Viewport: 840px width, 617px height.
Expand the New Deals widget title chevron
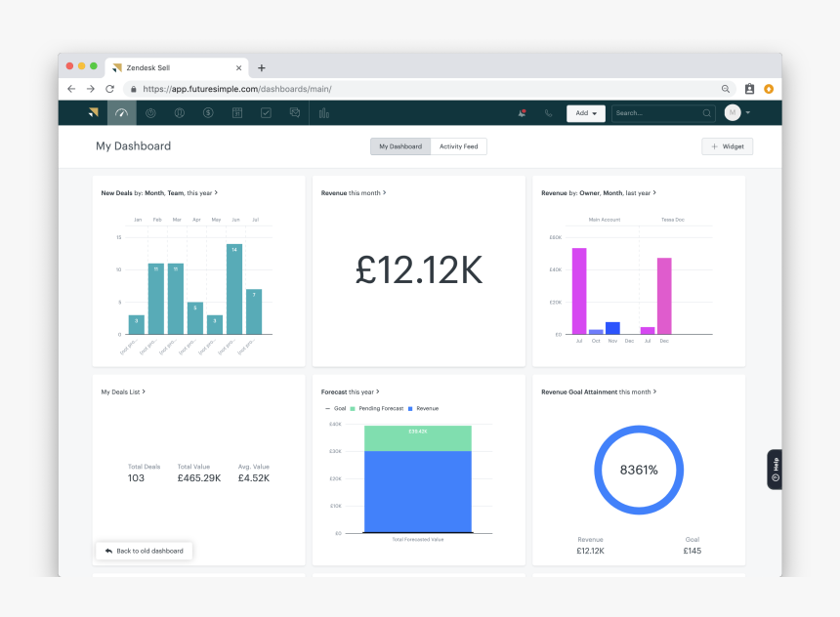coord(216,193)
